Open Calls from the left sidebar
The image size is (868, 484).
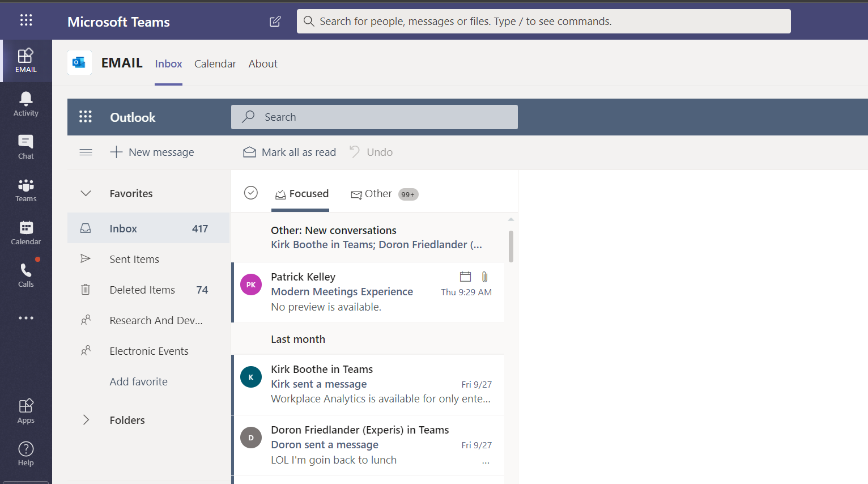25,274
